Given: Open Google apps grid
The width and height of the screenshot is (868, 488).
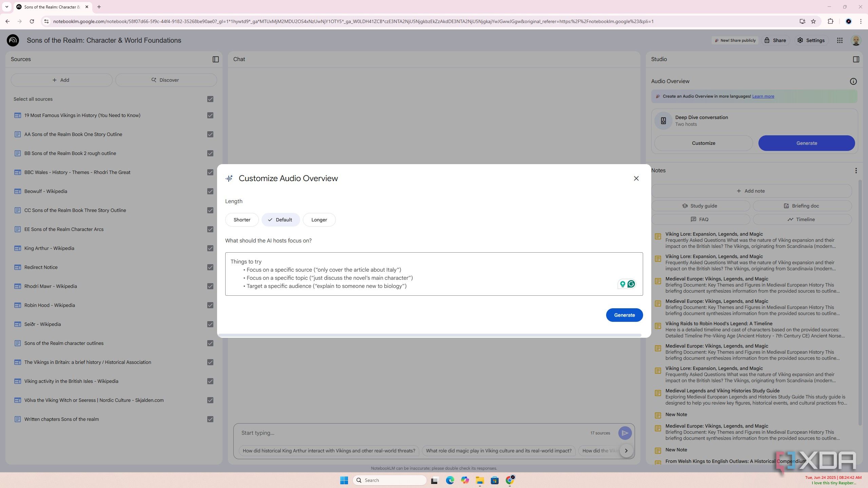Looking at the screenshot, I should [x=840, y=40].
